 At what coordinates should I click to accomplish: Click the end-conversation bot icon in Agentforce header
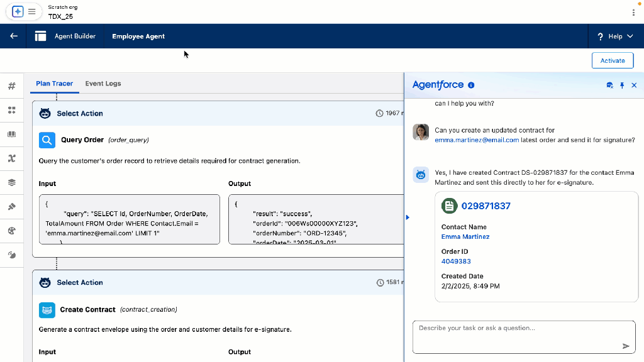[609, 85]
